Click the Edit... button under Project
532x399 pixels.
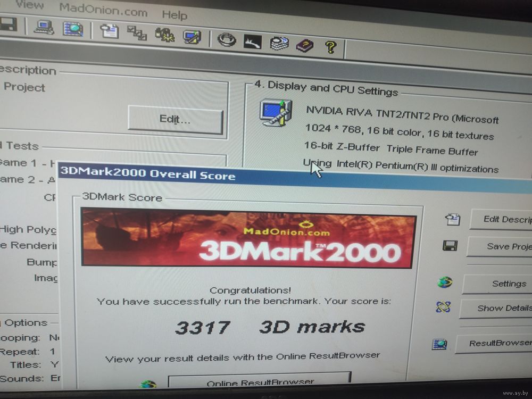(175, 119)
